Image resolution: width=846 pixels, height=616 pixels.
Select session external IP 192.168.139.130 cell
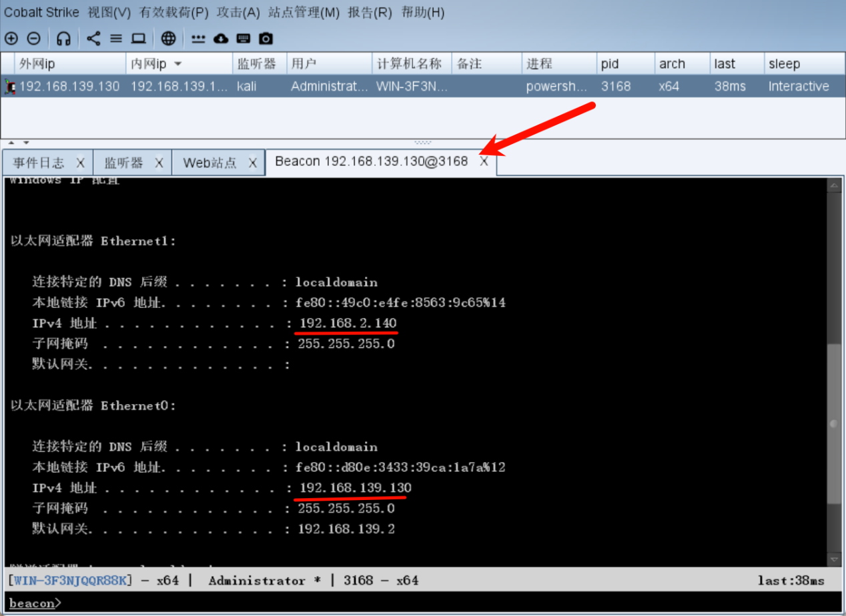pos(69,86)
